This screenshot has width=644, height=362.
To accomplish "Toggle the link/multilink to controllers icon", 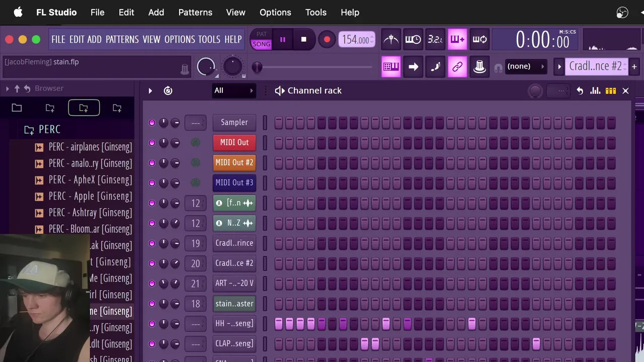I will pyautogui.click(x=457, y=66).
